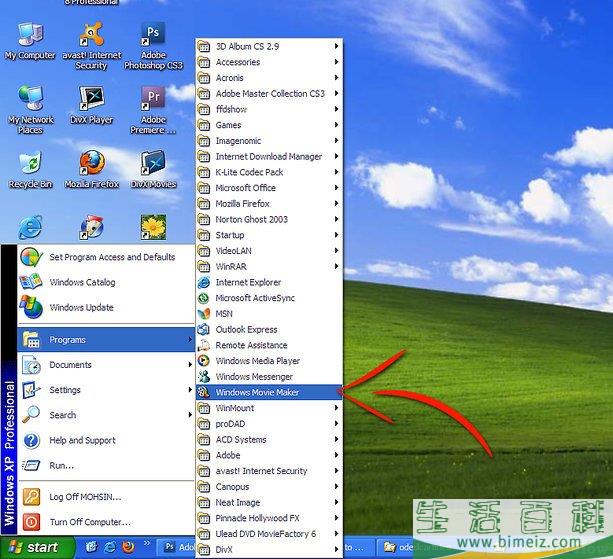Expand the Microsoft Office submenu arrow
This screenshot has height=559, width=613.
[x=336, y=188]
